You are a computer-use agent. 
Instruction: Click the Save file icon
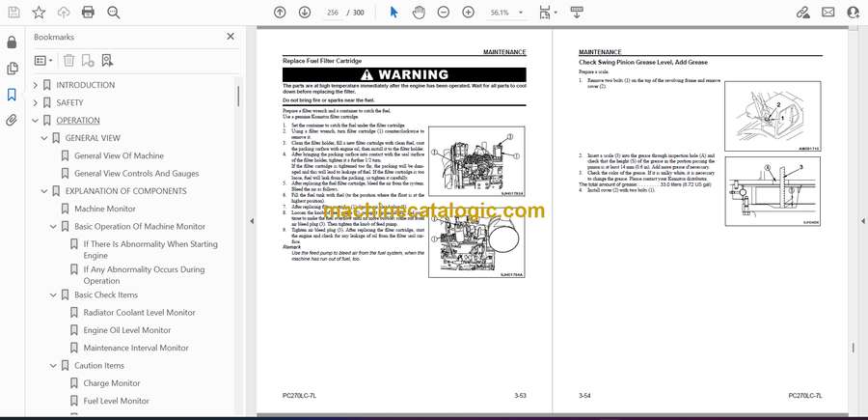click(x=14, y=13)
